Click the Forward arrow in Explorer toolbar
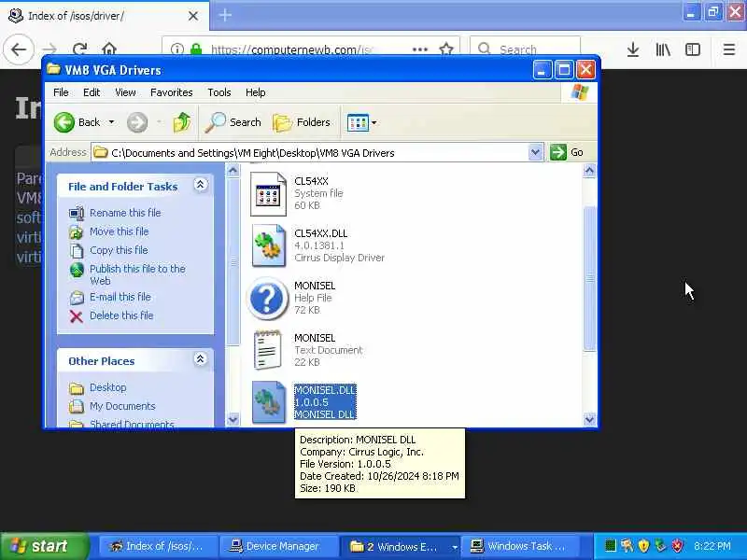 pos(137,122)
